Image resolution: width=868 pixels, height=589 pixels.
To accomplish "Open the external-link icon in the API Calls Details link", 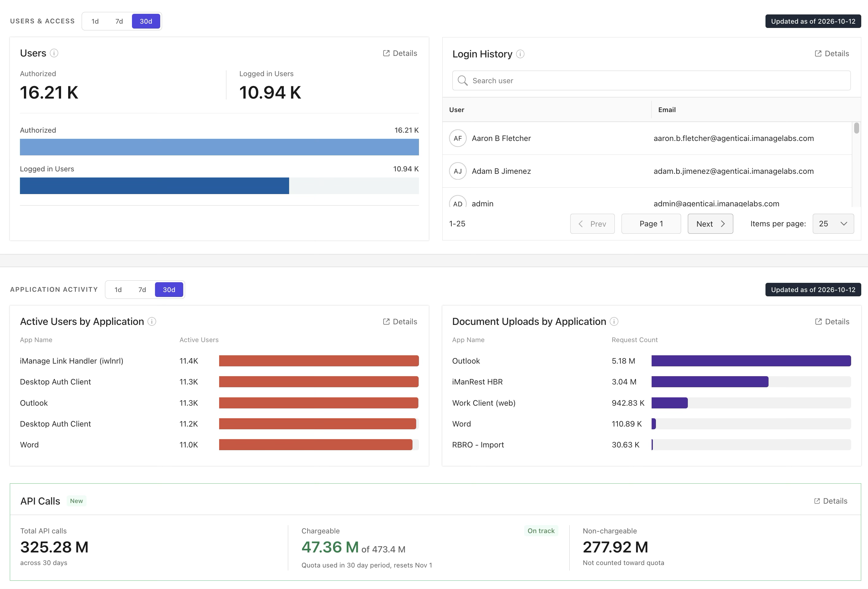I will (x=817, y=501).
